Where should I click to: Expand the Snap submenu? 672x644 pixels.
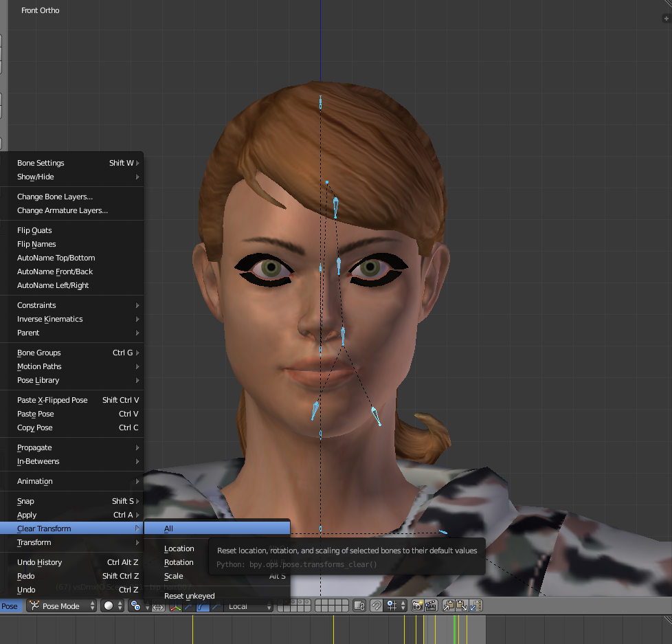71,501
